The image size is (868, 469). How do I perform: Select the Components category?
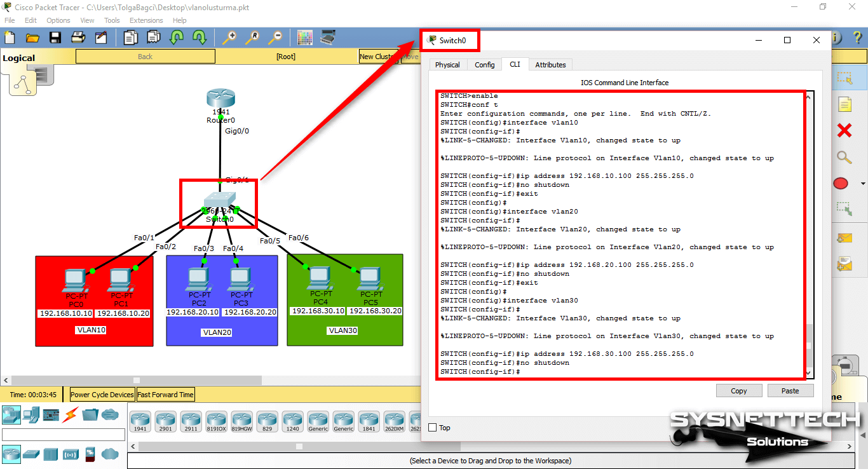point(51,415)
